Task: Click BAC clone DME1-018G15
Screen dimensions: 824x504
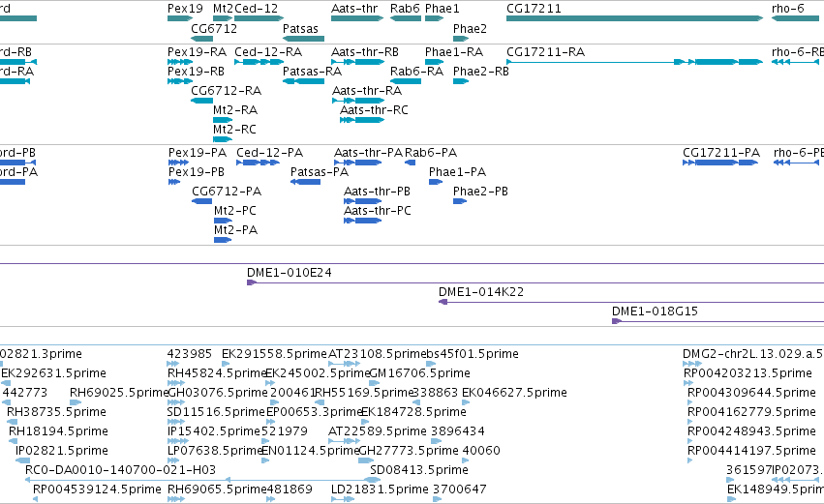Action: click(717, 321)
